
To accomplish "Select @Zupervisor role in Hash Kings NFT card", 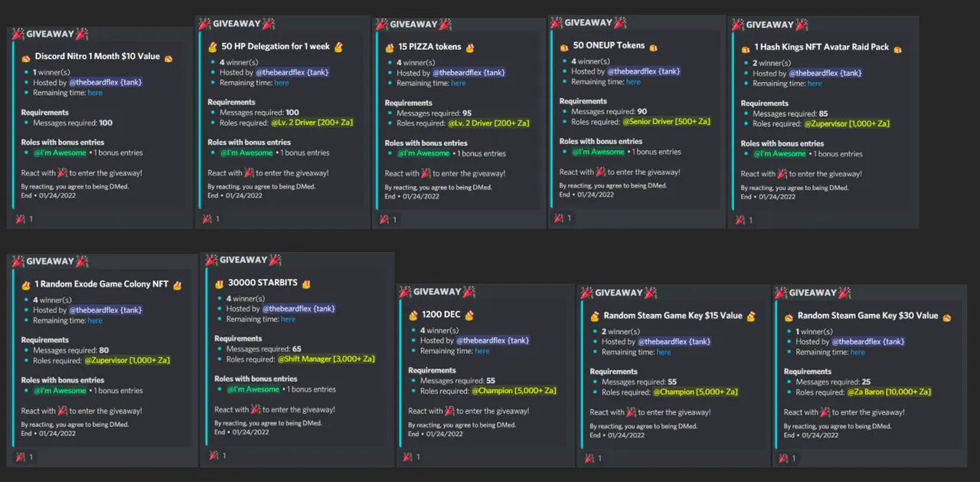I will [x=847, y=123].
